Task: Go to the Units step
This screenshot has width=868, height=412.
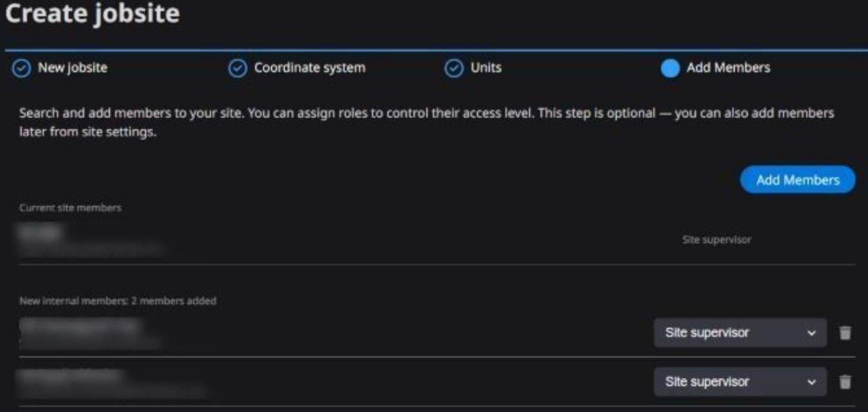Action: pos(486,68)
